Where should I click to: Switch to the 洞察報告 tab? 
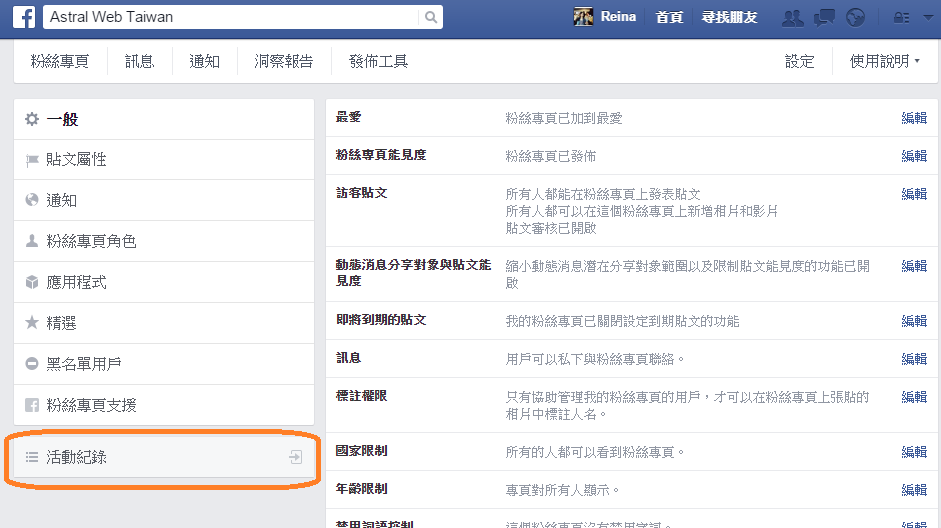point(284,61)
